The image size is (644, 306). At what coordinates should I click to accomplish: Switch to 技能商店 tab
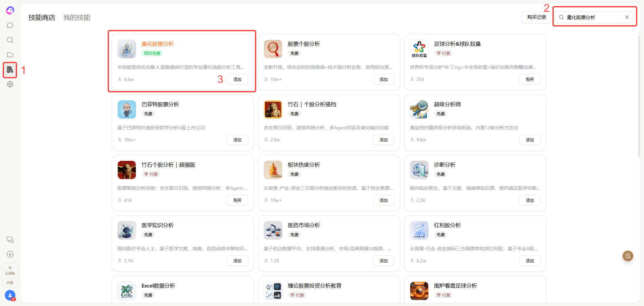(42, 17)
